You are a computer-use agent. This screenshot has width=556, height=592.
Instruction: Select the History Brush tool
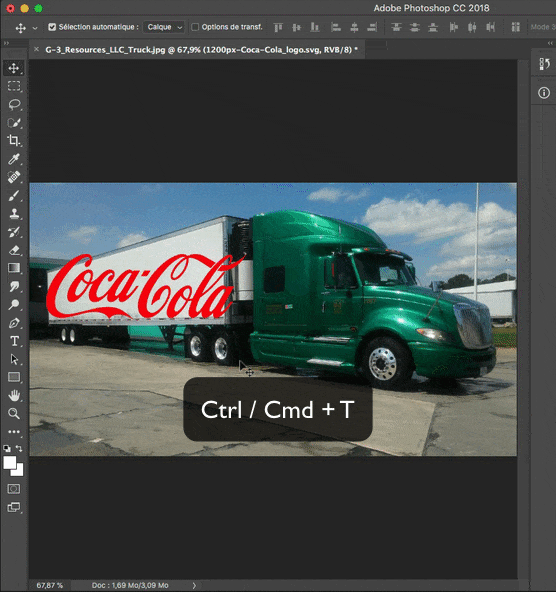[14, 232]
